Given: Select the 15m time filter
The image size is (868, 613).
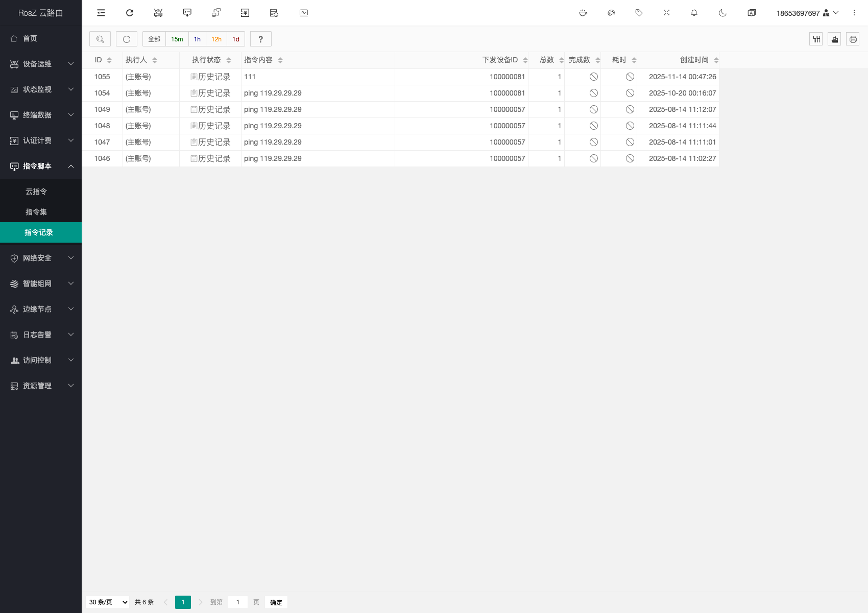Looking at the screenshot, I should click(177, 39).
